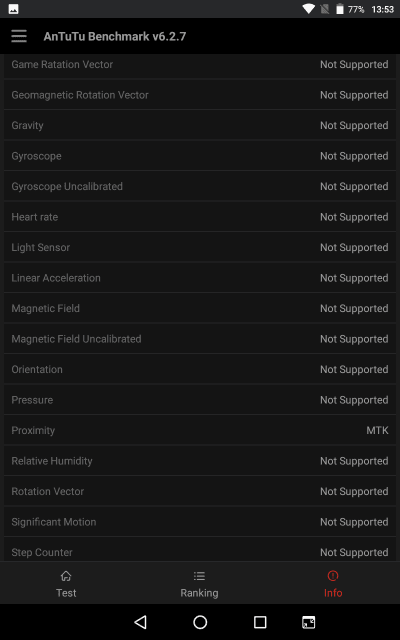400x640 pixels.
Task: Switch to the Test tab
Action: tap(66, 583)
